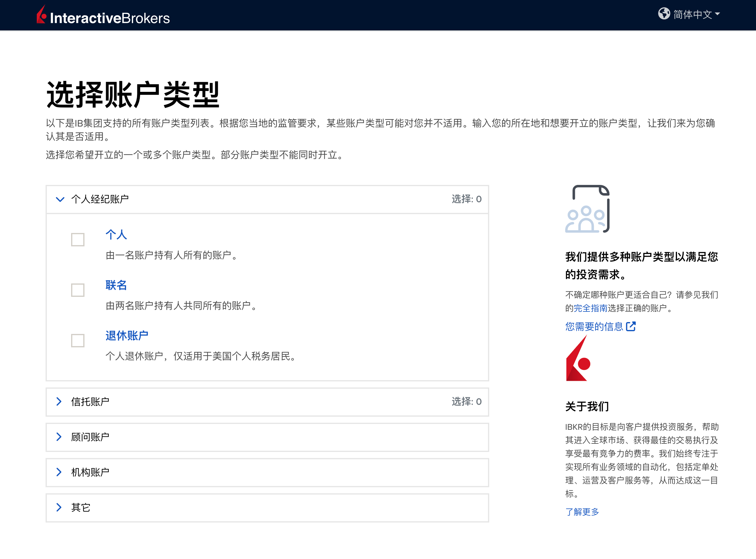Enable the 联名 joint account checkbox
This screenshot has width=756, height=559.
(x=77, y=290)
